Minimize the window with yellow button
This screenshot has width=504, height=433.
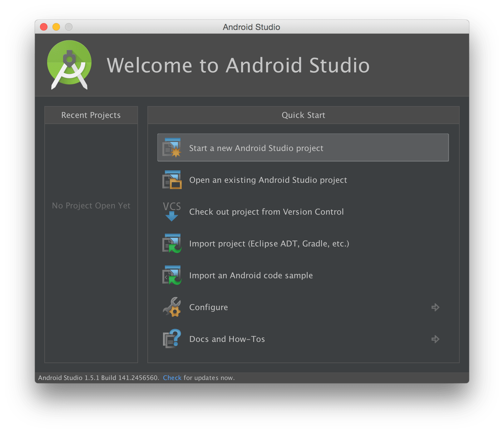[x=56, y=27]
